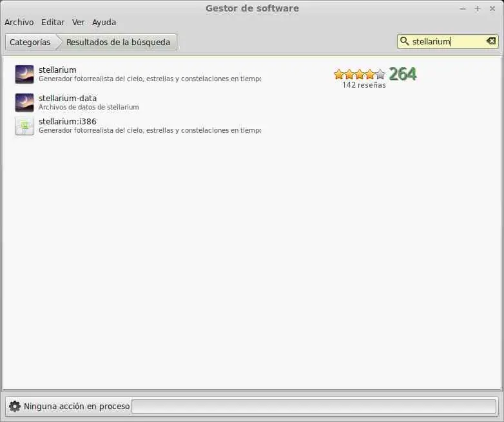
Task: Open the stellarium package moon icon
Action: point(24,74)
